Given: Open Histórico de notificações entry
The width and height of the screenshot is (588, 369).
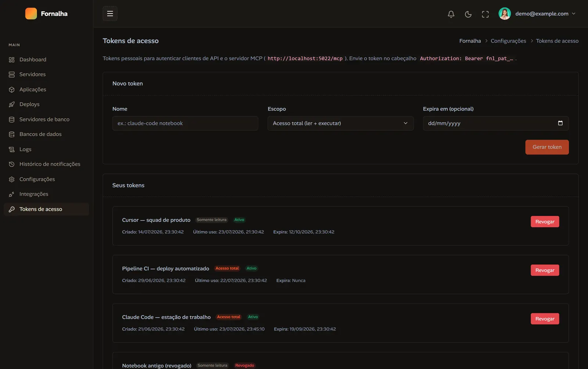Looking at the screenshot, I should tap(46, 164).
